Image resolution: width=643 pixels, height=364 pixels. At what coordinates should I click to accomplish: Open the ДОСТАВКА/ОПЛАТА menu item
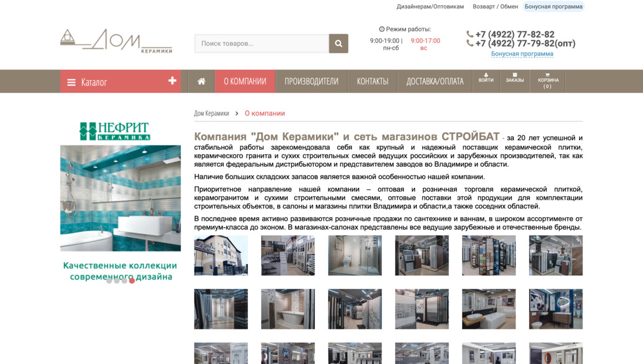tap(435, 81)
